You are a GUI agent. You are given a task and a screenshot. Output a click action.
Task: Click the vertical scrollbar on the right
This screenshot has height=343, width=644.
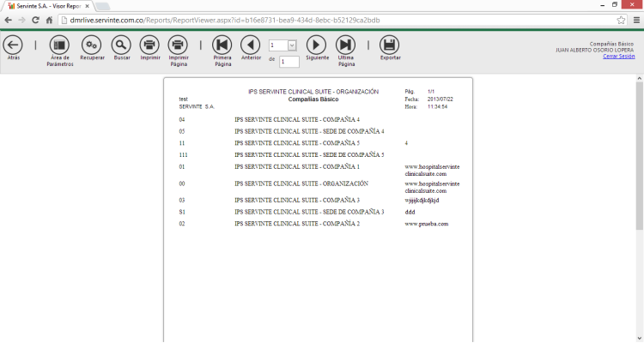(x=639, y=154)
